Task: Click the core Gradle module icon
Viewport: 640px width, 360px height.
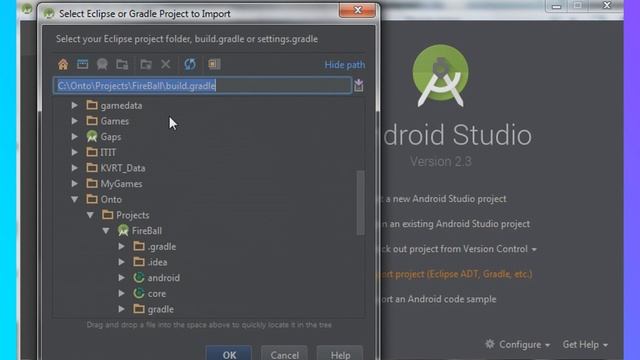Action: (139, 293)
